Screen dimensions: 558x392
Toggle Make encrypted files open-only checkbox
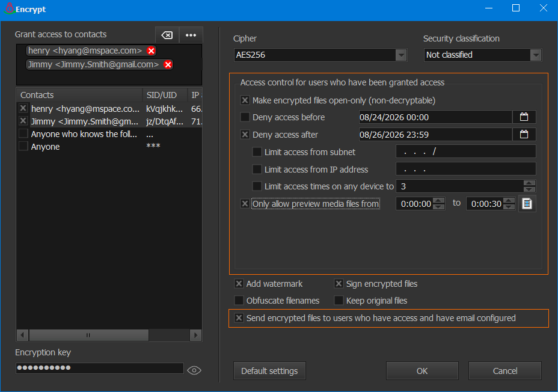point(245,100)
